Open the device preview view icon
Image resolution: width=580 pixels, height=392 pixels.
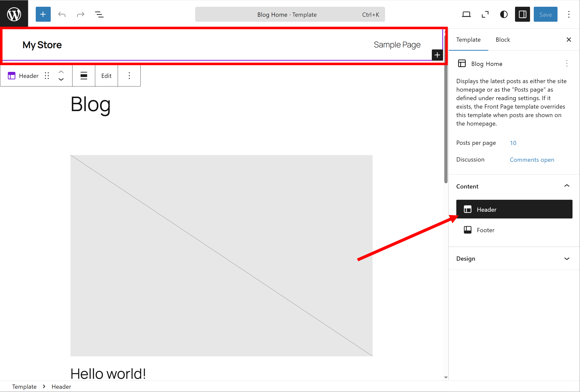(x=466, y=14)
